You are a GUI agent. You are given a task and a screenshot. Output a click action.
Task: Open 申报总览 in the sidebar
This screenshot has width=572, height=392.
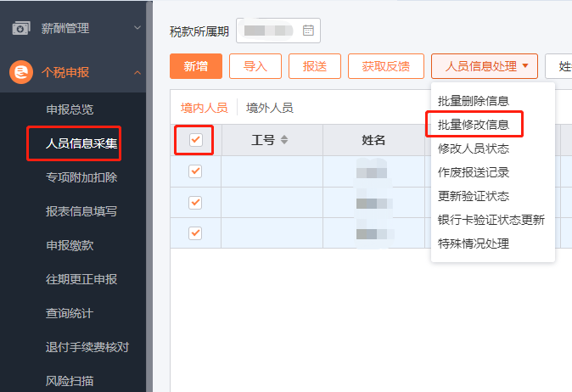70,109
